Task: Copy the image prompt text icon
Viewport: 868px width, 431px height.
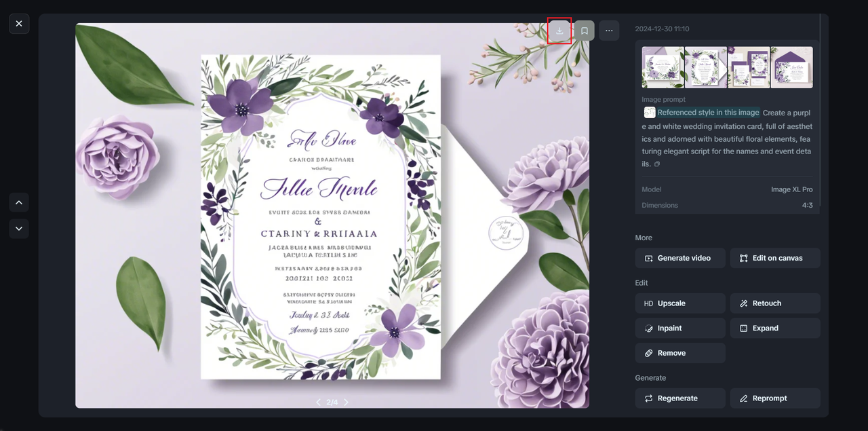Action: pyautogui.click(x=657, y=164)
